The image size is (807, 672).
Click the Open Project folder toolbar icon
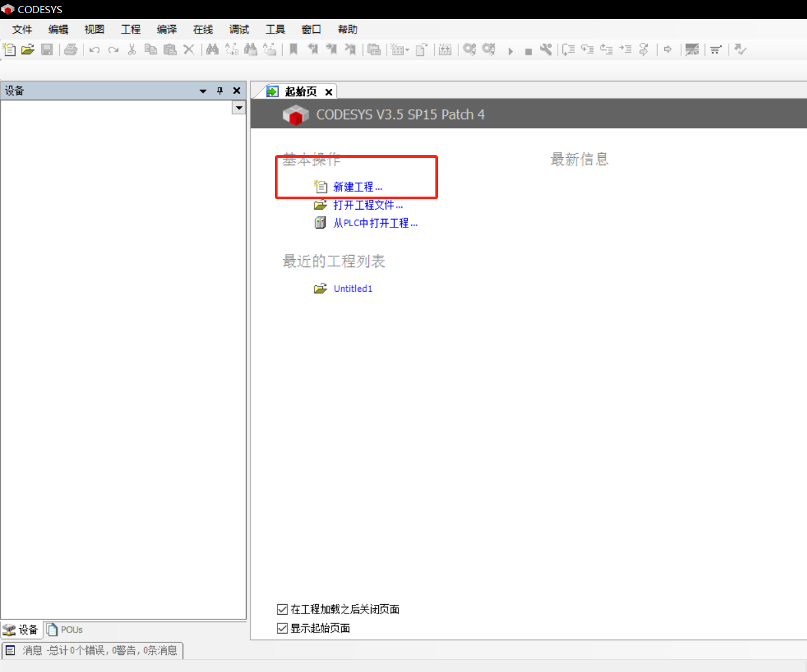point(28,49)
